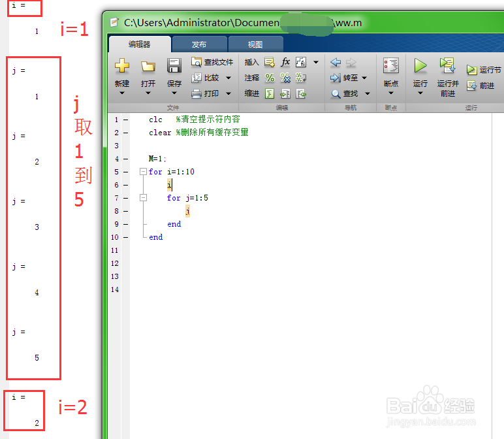Switch to the 编辑器 tab
This screenshot has height=439, width=504.
[x=140, y=44]
